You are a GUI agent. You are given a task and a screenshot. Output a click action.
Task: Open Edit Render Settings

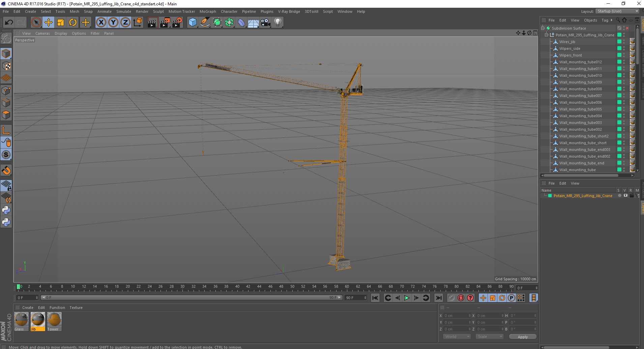[x=177, y=23]
